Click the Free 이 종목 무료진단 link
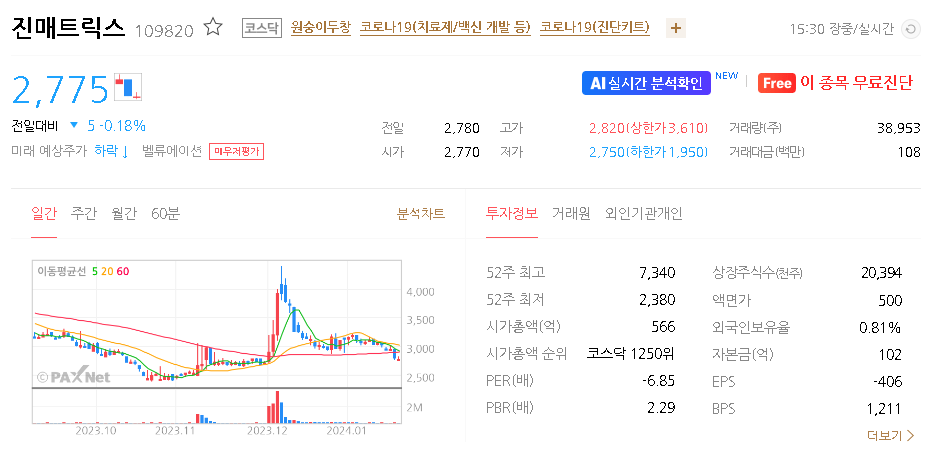Screen dimensions: 934x451 835,83
